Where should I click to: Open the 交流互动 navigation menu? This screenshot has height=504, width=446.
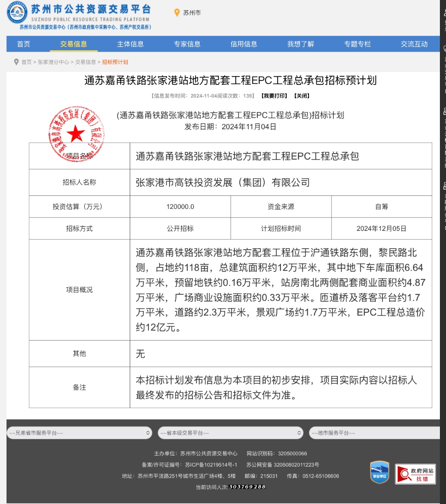tap(414, 44)
